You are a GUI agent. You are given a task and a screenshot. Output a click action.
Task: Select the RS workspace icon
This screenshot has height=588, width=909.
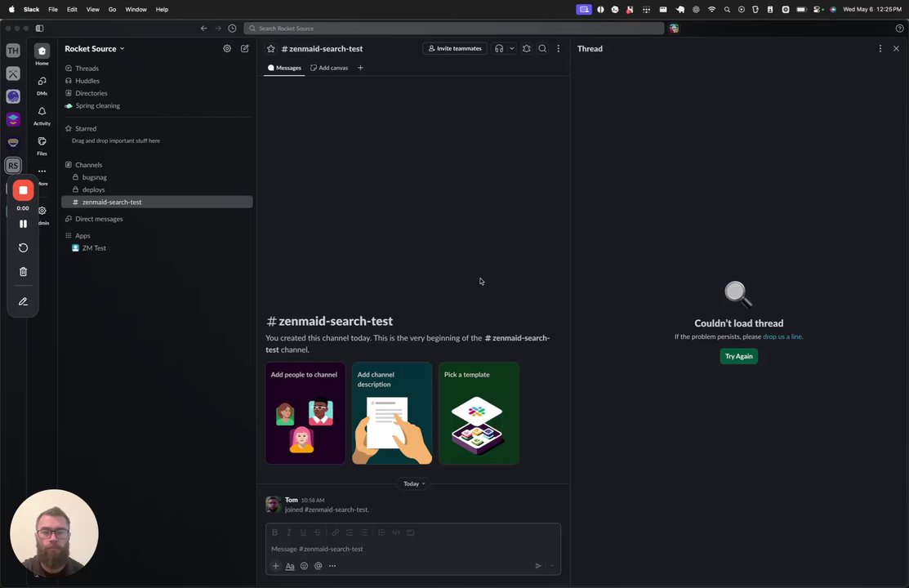pyautogui.click(x=13, y=165)
